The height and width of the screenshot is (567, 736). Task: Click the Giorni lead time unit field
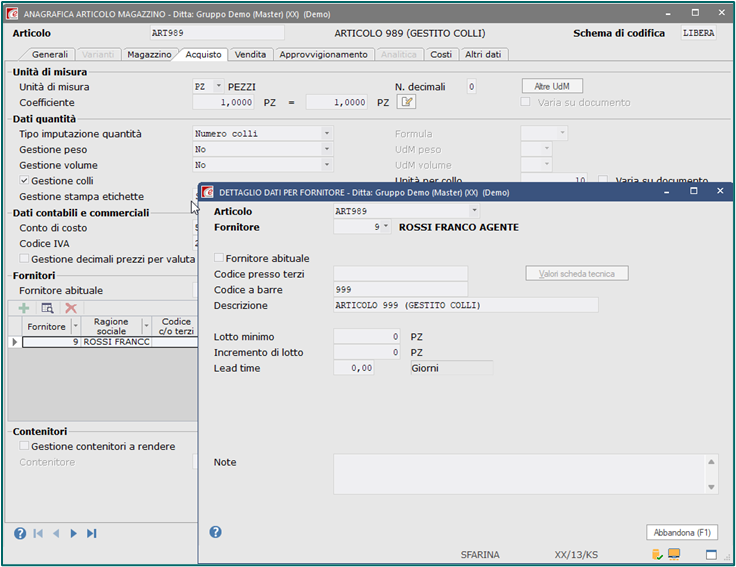pyautogui.click(x=452, y=368)
